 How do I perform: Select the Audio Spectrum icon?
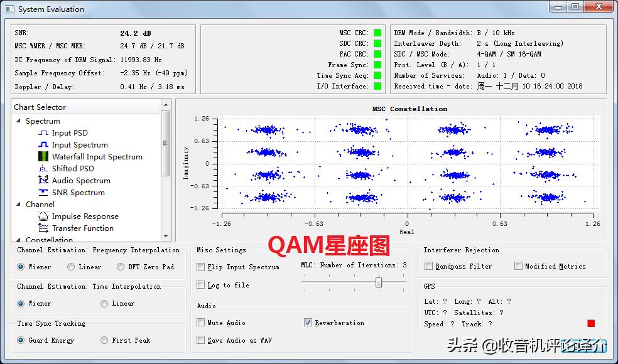43,181
